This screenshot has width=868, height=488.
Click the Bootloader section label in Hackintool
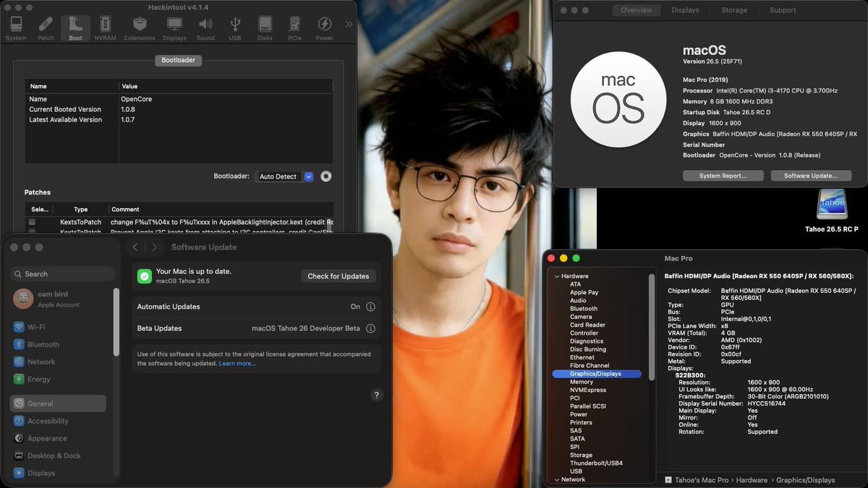coord(178,60)
